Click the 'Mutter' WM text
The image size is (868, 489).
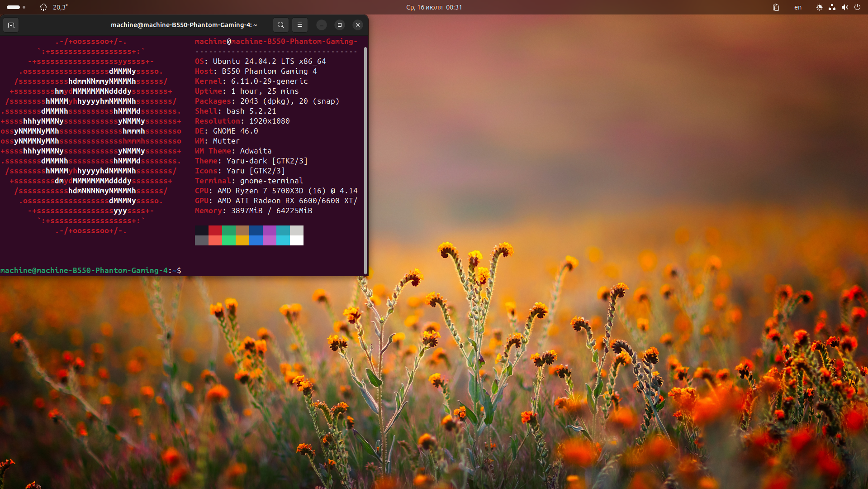227,141
